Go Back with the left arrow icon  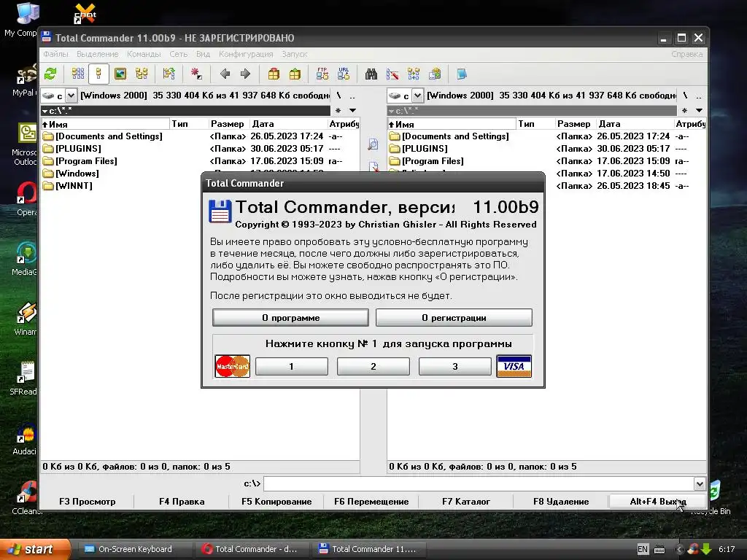pyautogui.click(x=225, y=74)
